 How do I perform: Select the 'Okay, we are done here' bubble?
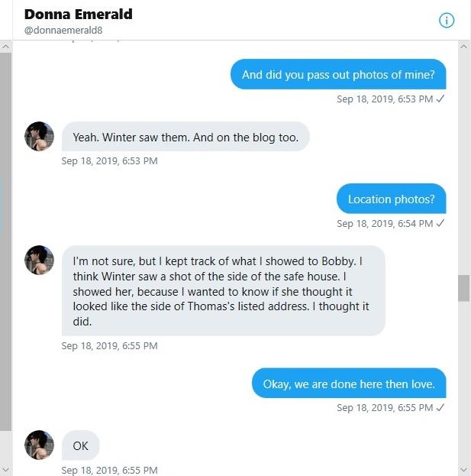point(349,384)
